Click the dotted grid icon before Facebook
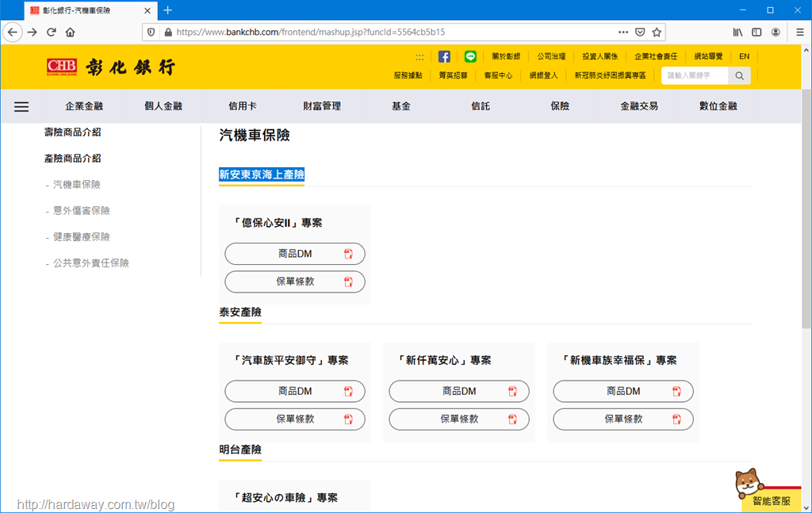Screen dimensions: 812x513 click(x=419, y=57)
